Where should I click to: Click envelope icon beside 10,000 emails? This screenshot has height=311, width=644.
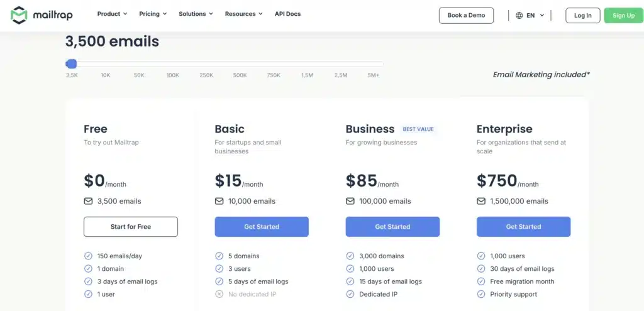click(x=219, y=201)
